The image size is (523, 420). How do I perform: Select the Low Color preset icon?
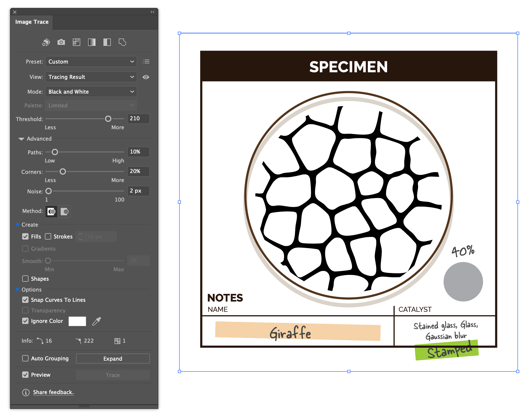tap(76, 42)
